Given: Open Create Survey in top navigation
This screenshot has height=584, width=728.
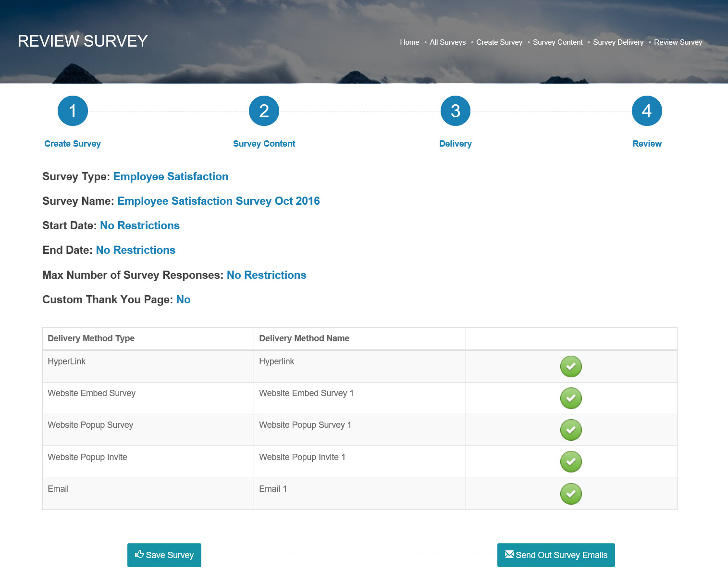Looking at the screenshot, I should [499, 42].
